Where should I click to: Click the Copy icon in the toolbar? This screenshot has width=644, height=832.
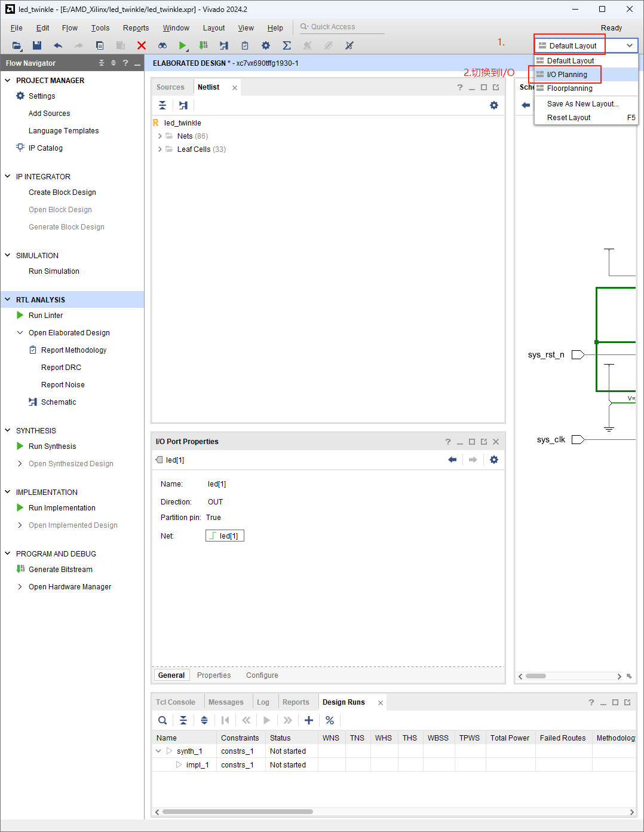[100, 45]
